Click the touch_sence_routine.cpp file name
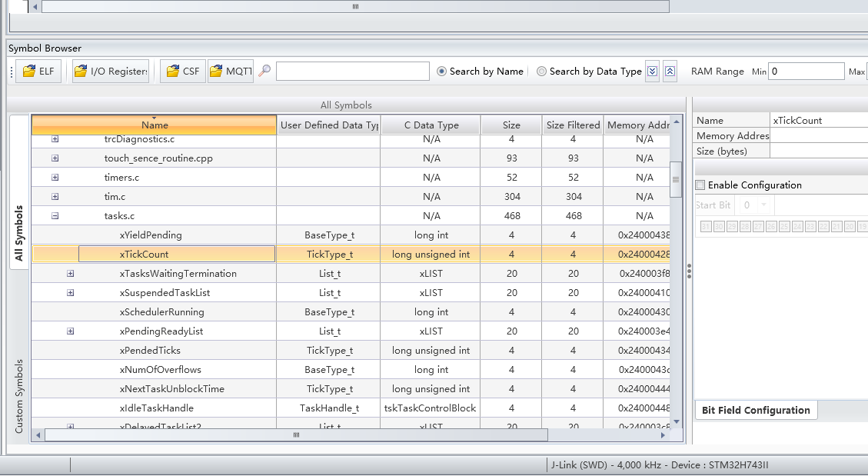868x476 pixels. tap(158, 158)
